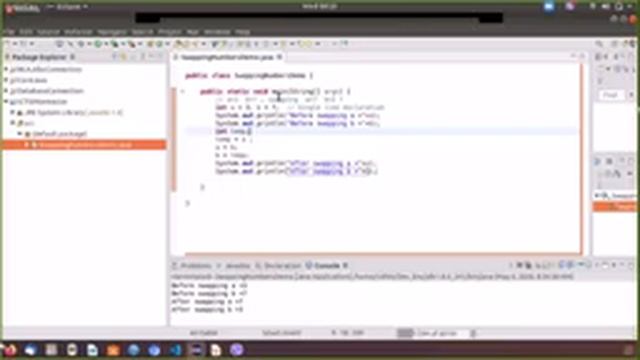Click the last 'After swapping' console output line
The width and height of the screenshot is (640, 360).
207,310
